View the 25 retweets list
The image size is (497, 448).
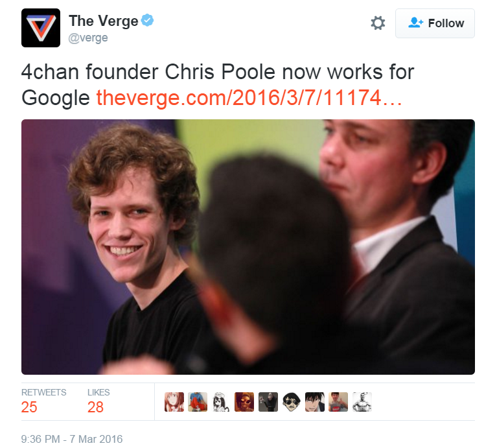click(x=44, y=401)
